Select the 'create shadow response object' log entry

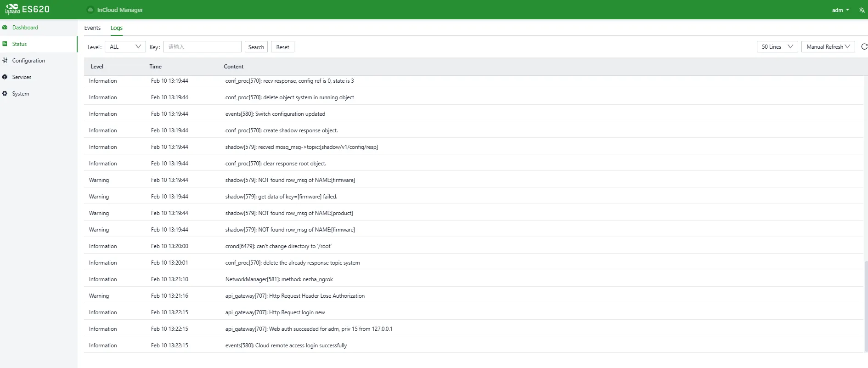point(473,130)
